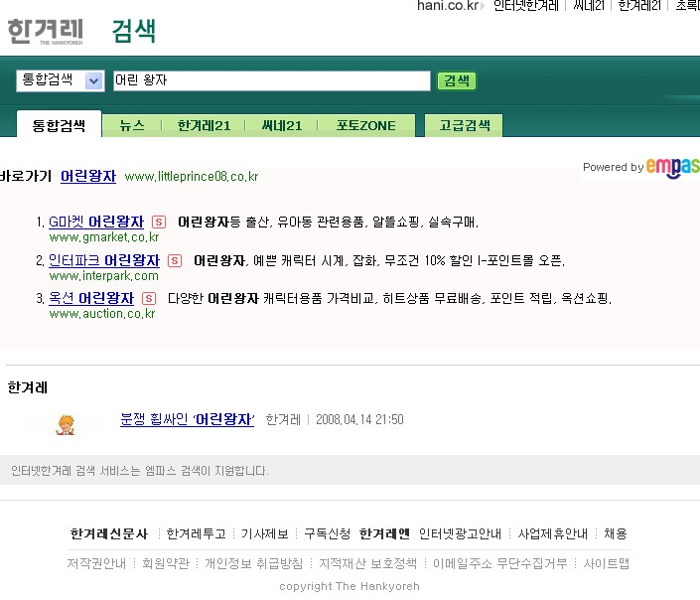The width and height of the screenshot is (700, 600).
Task: Click the 한겨레 section heading
Action: [28, 387]
